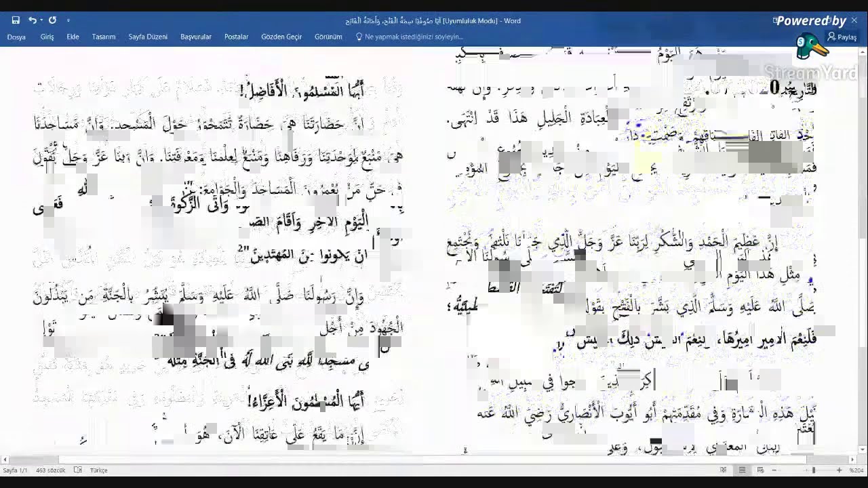Go to the Sayfa Düzeni tab

pos(148,37)
